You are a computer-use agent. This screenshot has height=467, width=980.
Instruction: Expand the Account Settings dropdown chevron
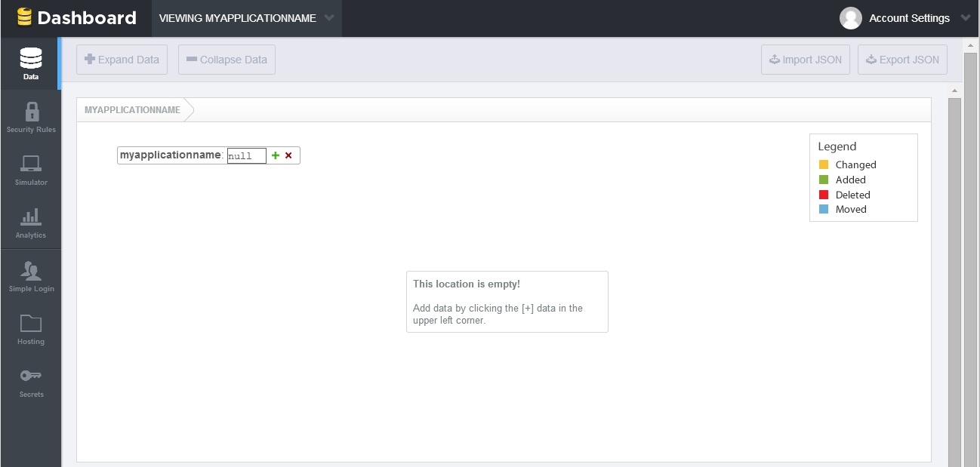click(966, 18)
